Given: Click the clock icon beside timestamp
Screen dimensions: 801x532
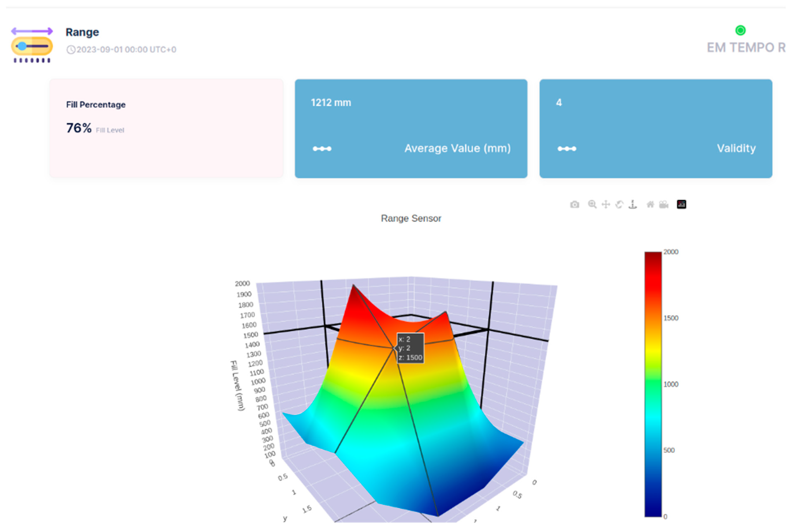Looking at the screenshot, I should click(71, 50).
